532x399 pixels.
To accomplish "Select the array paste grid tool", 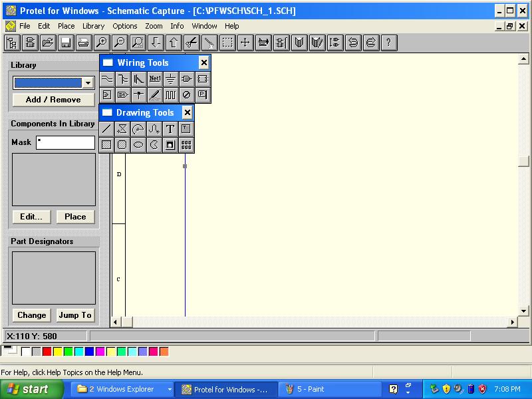I will pyautogui.click(x=186, y=145).
